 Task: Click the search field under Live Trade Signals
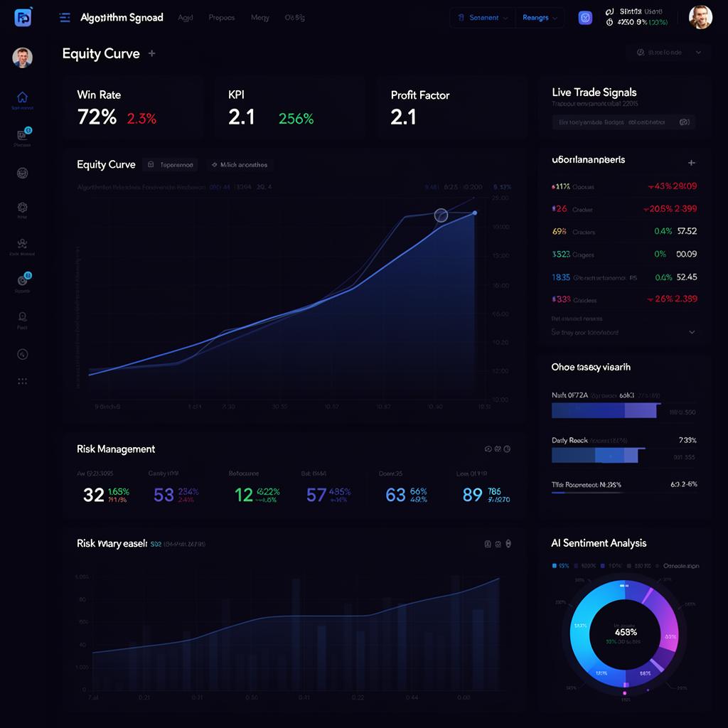pyautogui.click(x=623, y=122)
